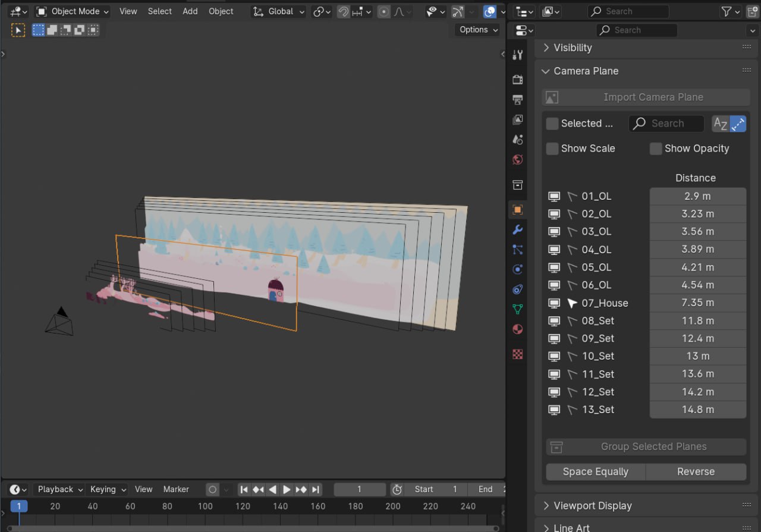
Task: Open Scene properties in the sidebar
Action: point(517,140)
